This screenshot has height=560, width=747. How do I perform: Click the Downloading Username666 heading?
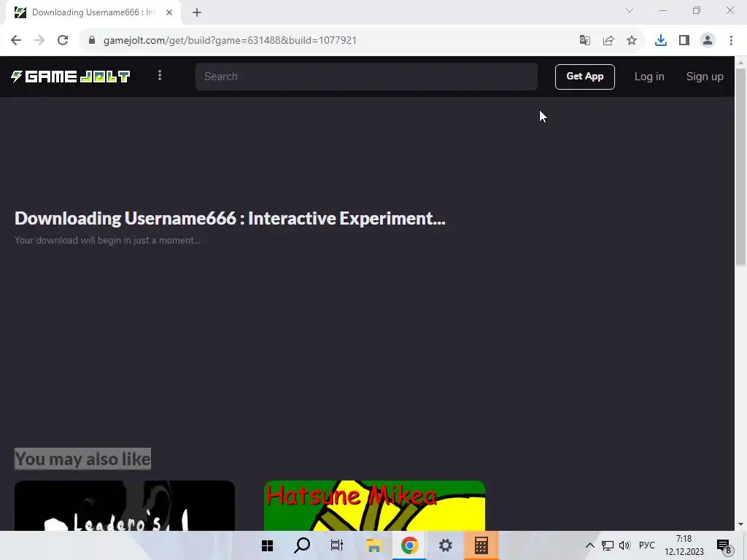(x=230, y=218)
